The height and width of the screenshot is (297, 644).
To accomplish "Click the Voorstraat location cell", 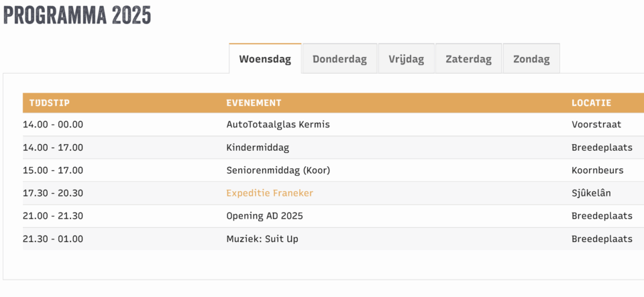I will tap(596, 125).
